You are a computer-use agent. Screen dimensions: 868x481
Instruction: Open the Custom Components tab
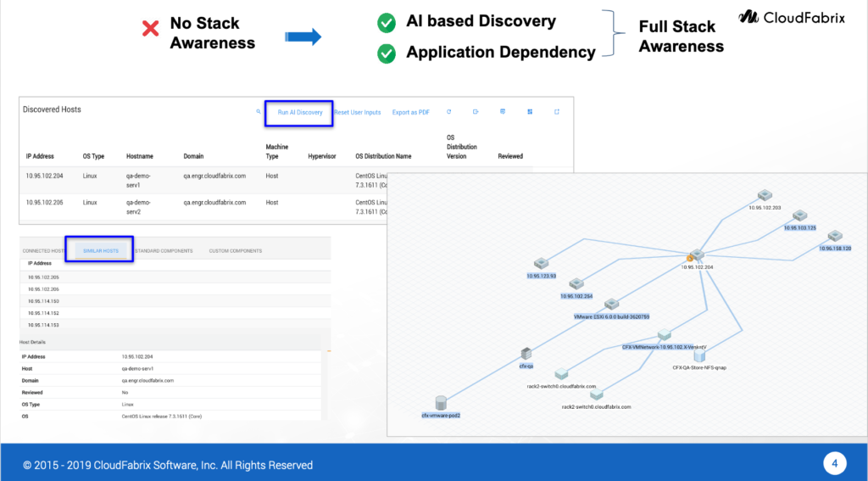click(235, 251)
